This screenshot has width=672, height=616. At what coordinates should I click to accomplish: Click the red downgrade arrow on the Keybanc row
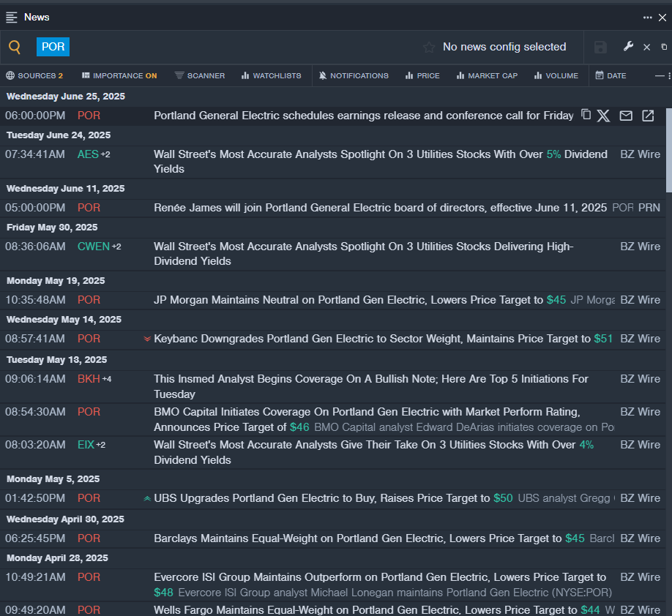[x=147, y=339]
